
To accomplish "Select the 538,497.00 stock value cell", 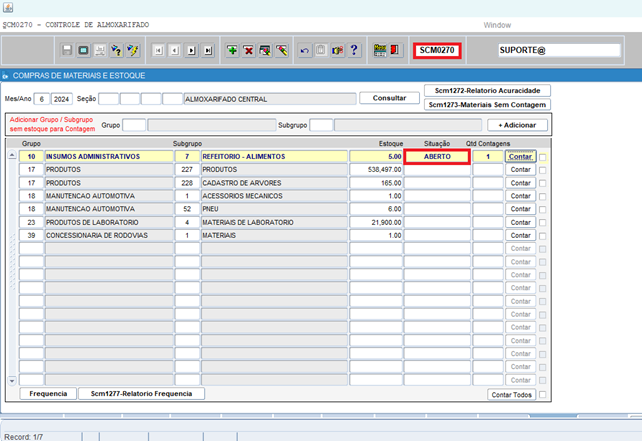I will tap(376, 170).
